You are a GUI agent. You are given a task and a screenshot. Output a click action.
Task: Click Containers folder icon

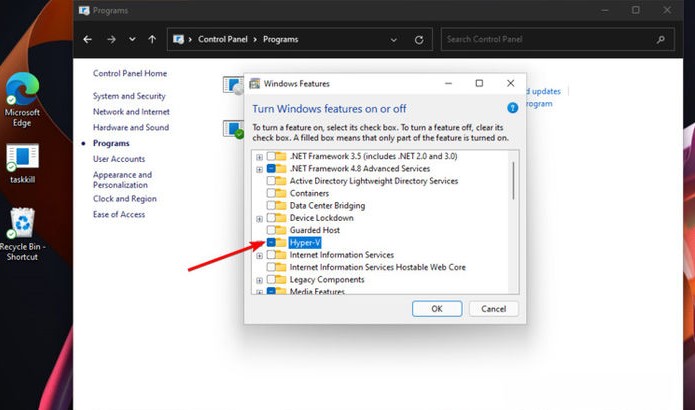(x=281, y=193)
